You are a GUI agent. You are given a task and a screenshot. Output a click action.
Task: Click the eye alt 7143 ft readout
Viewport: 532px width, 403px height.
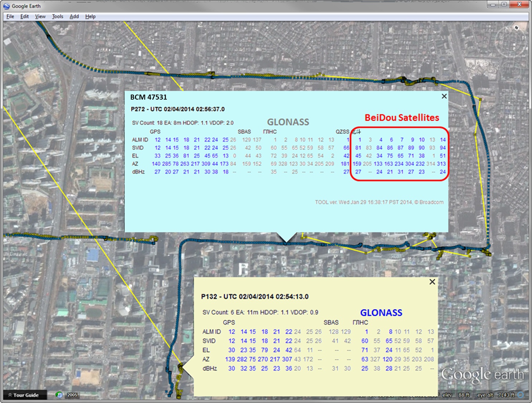click(496, 395)
